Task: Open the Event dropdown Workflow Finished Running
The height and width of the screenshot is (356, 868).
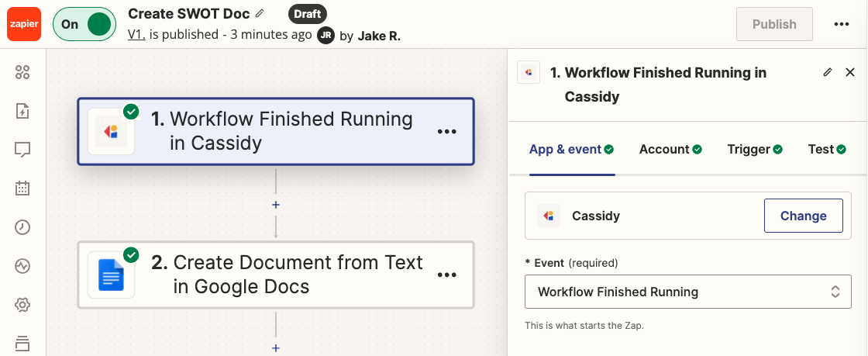Action: (687, 291)
